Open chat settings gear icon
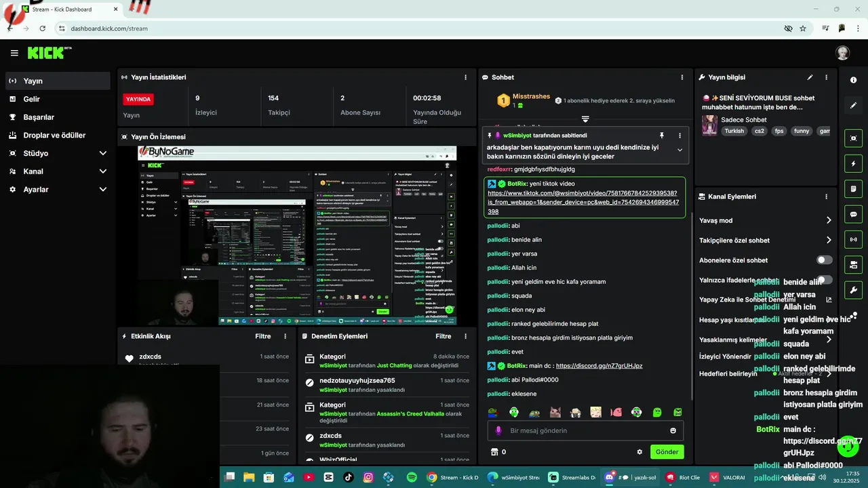The width and height of the screenshot is (868, 488). (639, 452)
